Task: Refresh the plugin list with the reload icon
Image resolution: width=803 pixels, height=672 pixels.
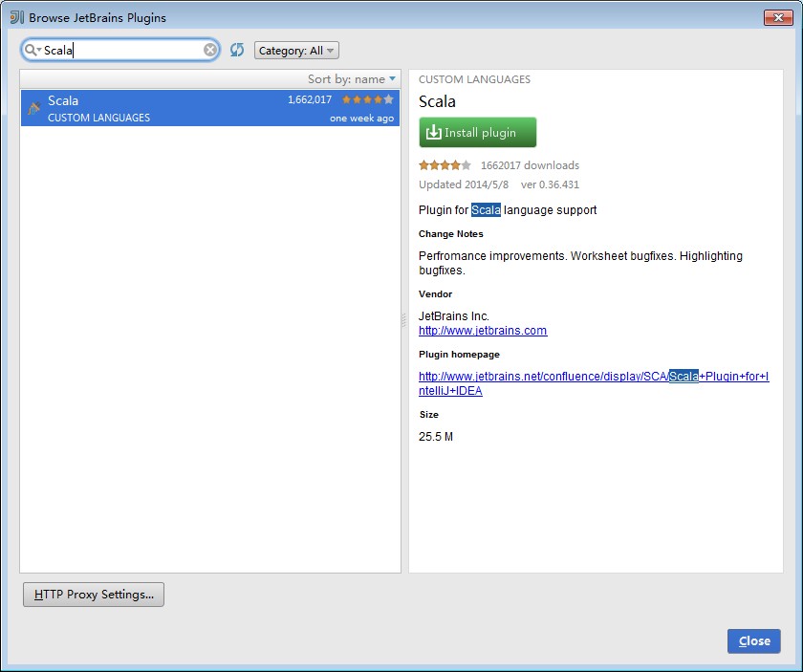Action: pyautogui.click(x=237, y=50)
